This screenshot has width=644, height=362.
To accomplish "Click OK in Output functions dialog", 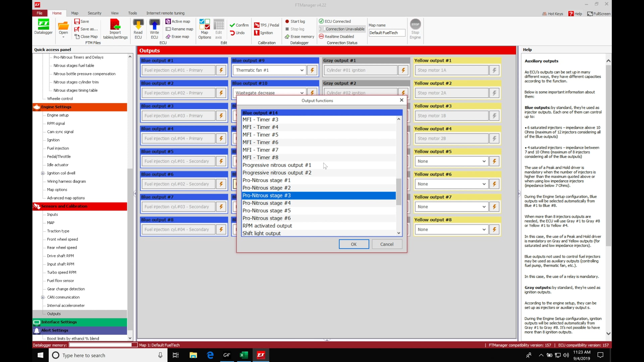I will (x=354, y=244).
